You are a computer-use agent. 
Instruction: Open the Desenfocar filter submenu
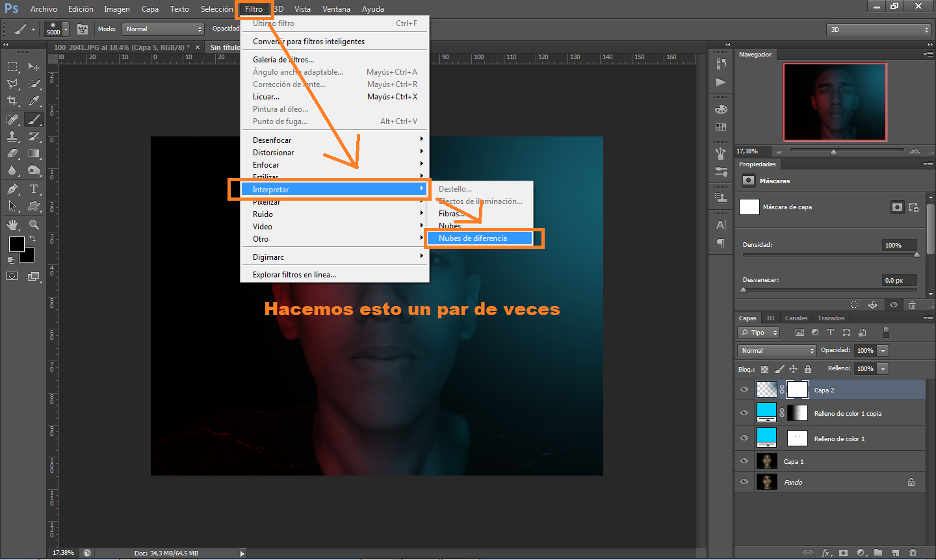tap(335, 140)
